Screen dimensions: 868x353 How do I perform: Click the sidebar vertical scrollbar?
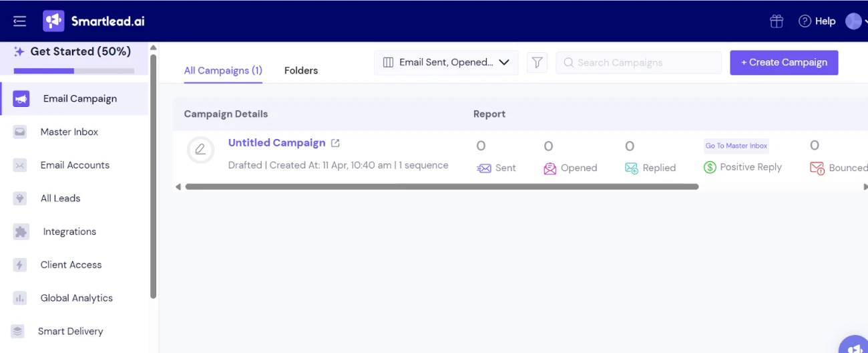click(x=154, y=176)
